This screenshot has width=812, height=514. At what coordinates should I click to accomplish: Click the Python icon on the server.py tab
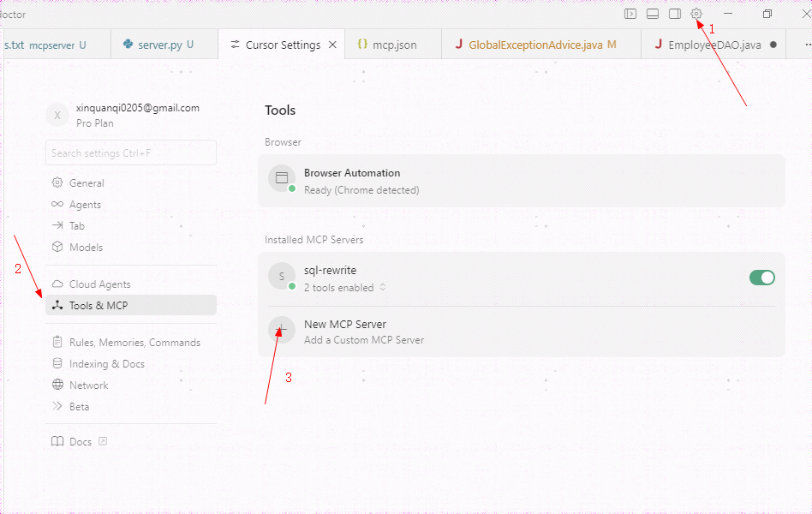[x=128, y=44]
